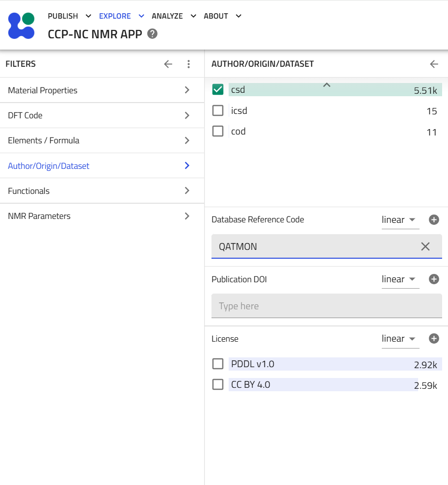Check the cod dataset checkbox
This screenshot has width=448, height=485.
(218, 131)
